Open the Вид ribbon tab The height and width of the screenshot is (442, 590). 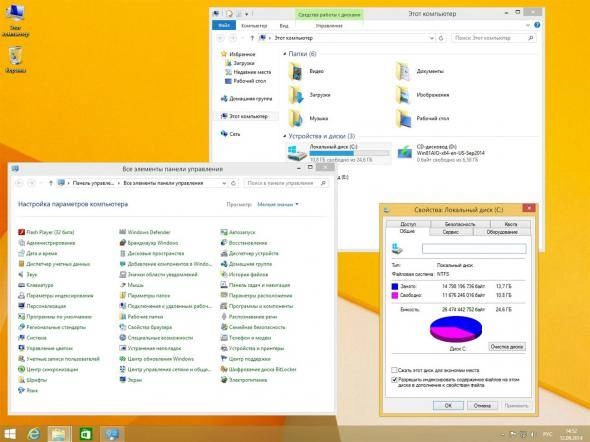284,26
